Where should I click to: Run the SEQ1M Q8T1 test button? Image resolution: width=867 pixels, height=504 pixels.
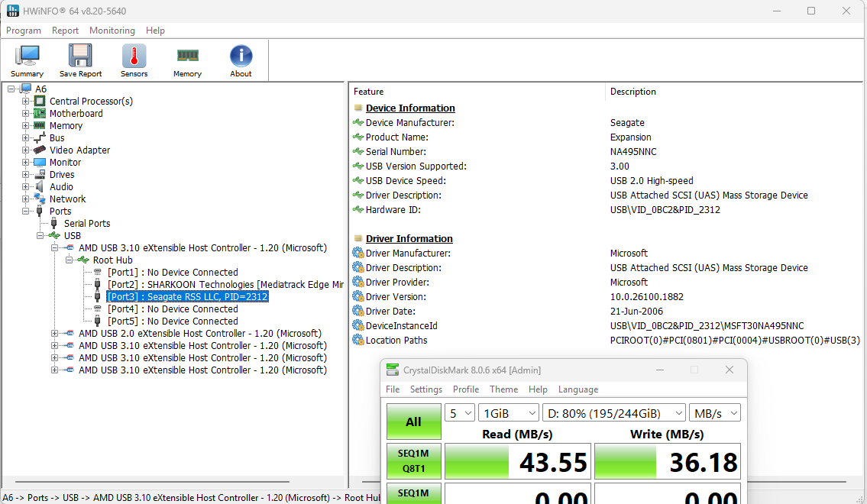[413, 461]
